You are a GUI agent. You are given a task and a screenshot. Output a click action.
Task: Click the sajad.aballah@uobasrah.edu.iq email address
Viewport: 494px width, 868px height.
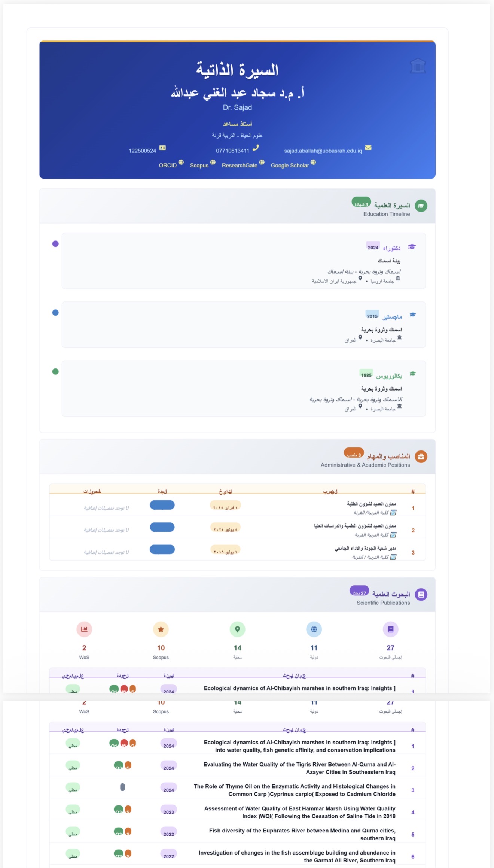click(x=323, y=151)
